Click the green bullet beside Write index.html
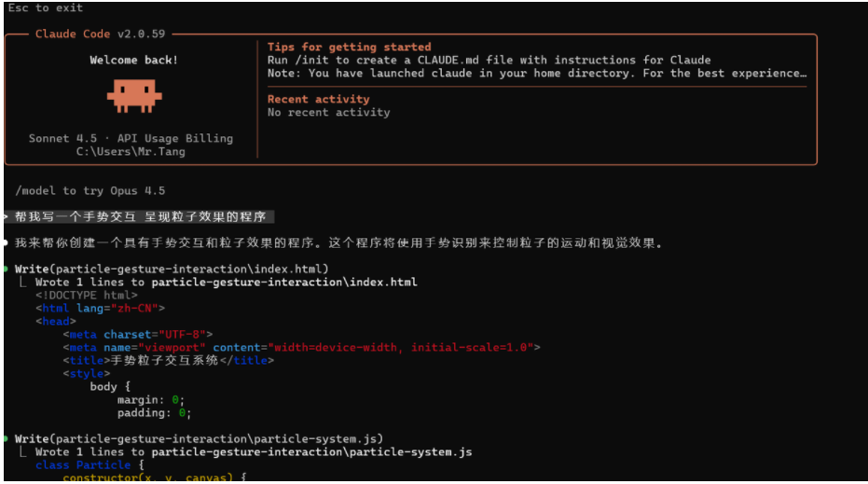This screenshot has height=484, width=868. 6,269
